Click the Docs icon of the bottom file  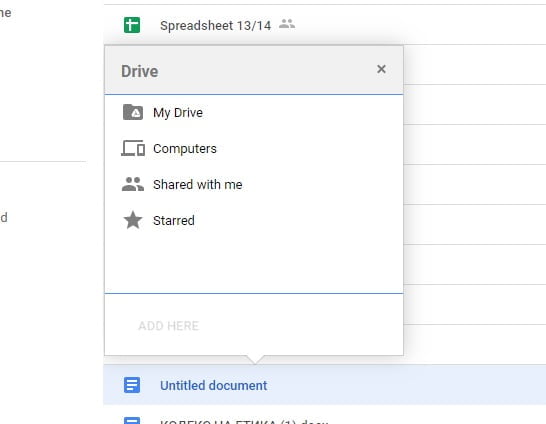click(x=132, y=420)
